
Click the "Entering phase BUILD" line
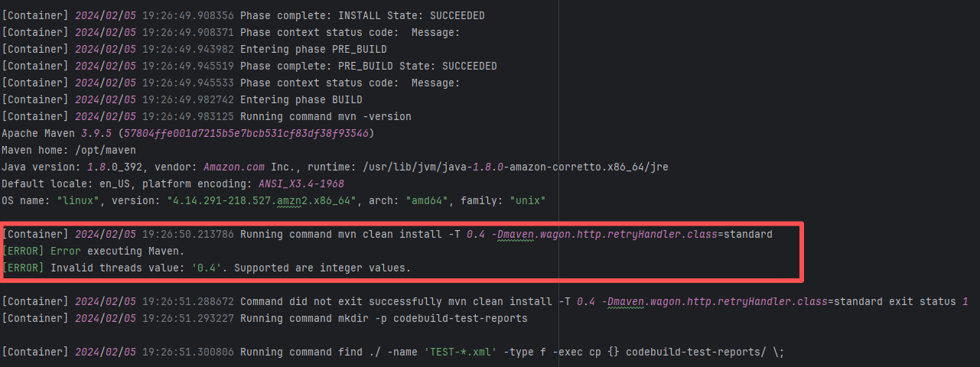tap(301, 99)
